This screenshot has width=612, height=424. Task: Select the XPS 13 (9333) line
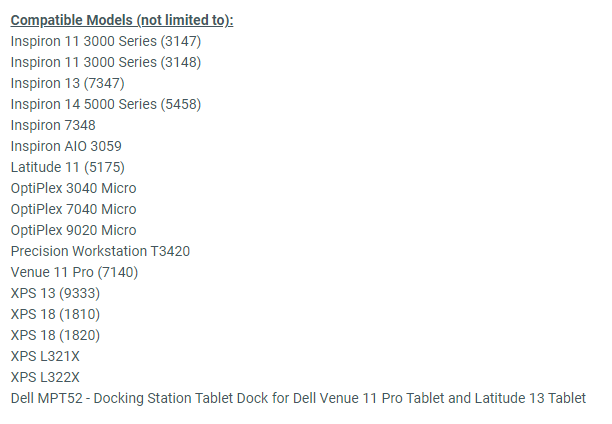(x=55, y=294)
